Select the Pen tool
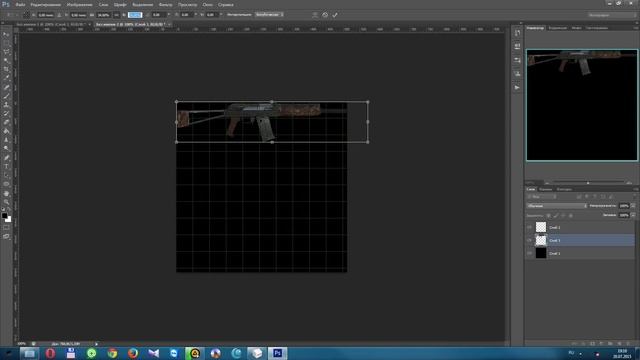Screen dimensions: 640x360 pyautogui.click(x=6, y=158)
